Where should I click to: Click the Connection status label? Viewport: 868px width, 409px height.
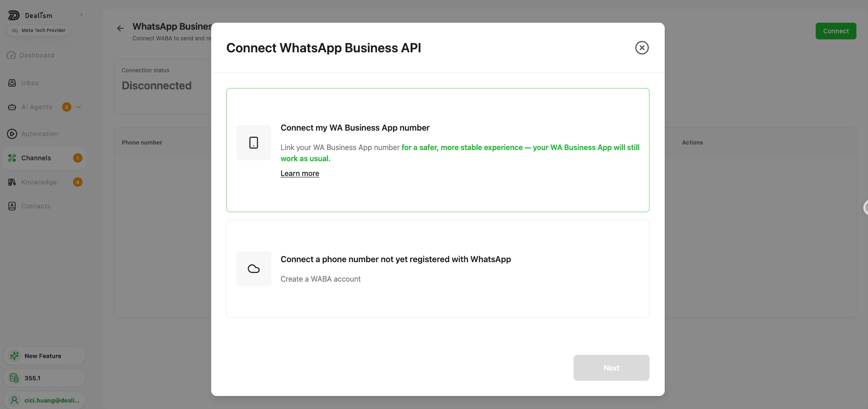(145, 70)
